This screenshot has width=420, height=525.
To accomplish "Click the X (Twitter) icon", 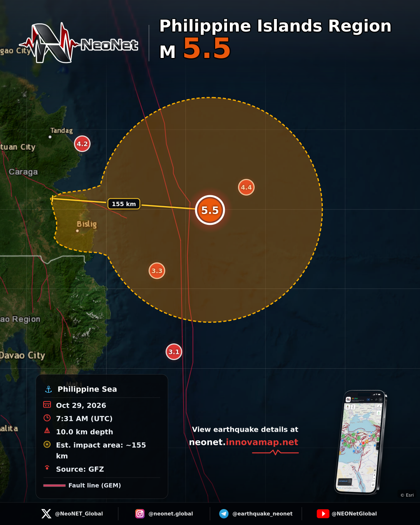I will (x=46, y=514).
